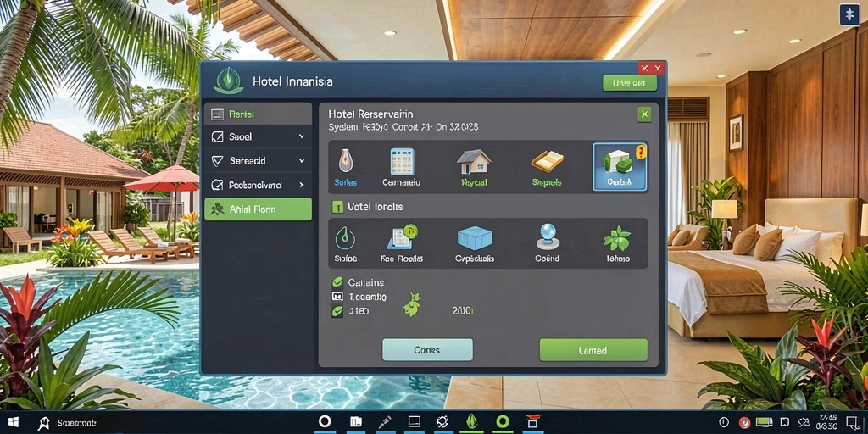Expand the Saoel sidebar dropdown arrow
868x434 pixels.
tap(302, 136)
